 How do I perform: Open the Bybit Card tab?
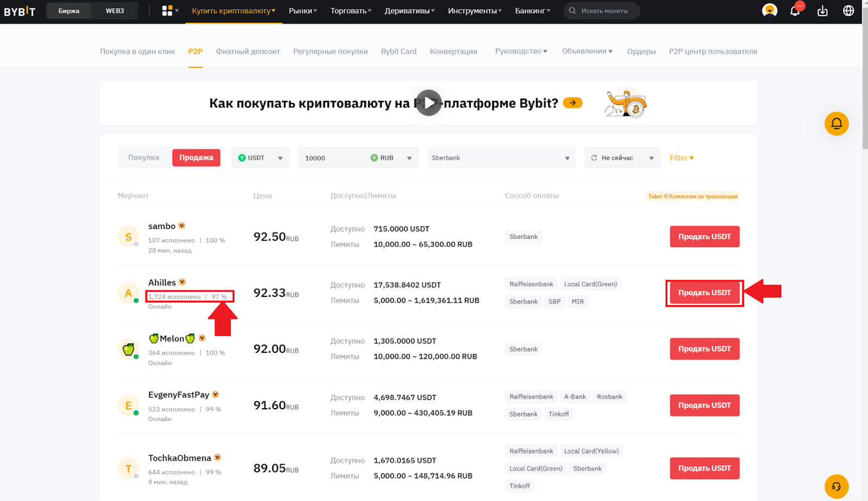coord(399,51)
